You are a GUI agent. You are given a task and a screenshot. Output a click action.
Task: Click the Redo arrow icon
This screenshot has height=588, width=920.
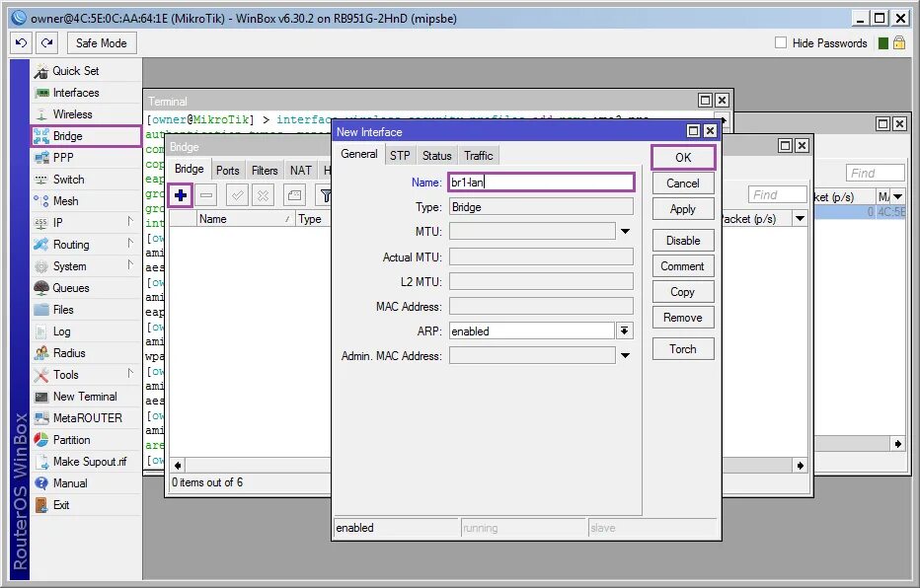47,42
